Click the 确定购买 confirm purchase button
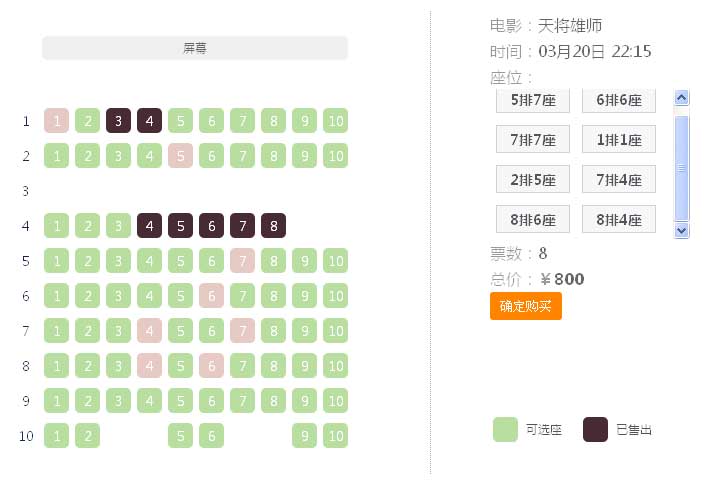This screenshot has height=486, width=723. point(525,306)
